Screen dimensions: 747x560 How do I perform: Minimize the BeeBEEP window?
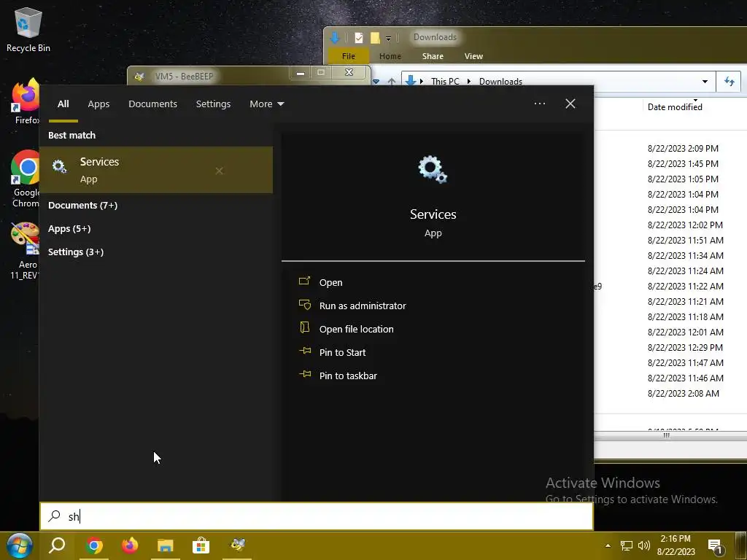[x=300, y=73]
